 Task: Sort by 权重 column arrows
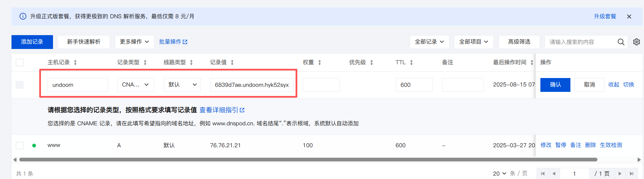click(320, 62)
